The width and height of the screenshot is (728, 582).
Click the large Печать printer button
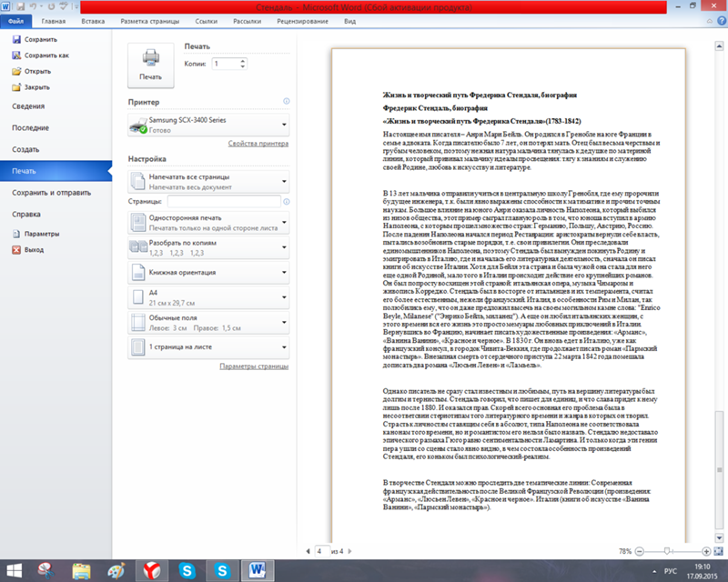pyautogui.click(x=150, y=65)
